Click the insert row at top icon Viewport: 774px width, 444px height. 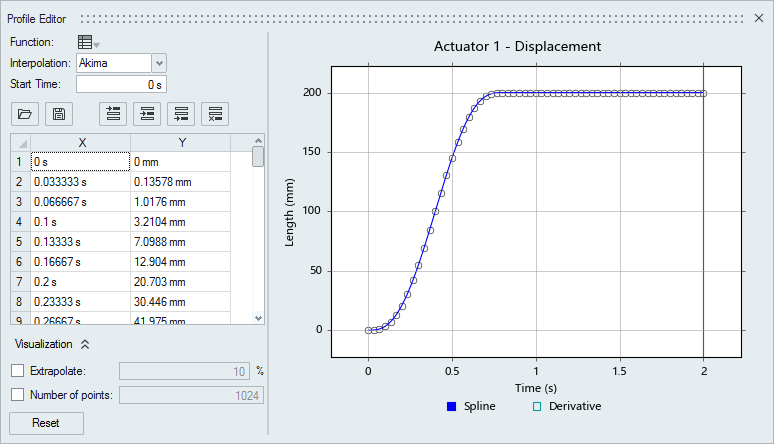114,114
